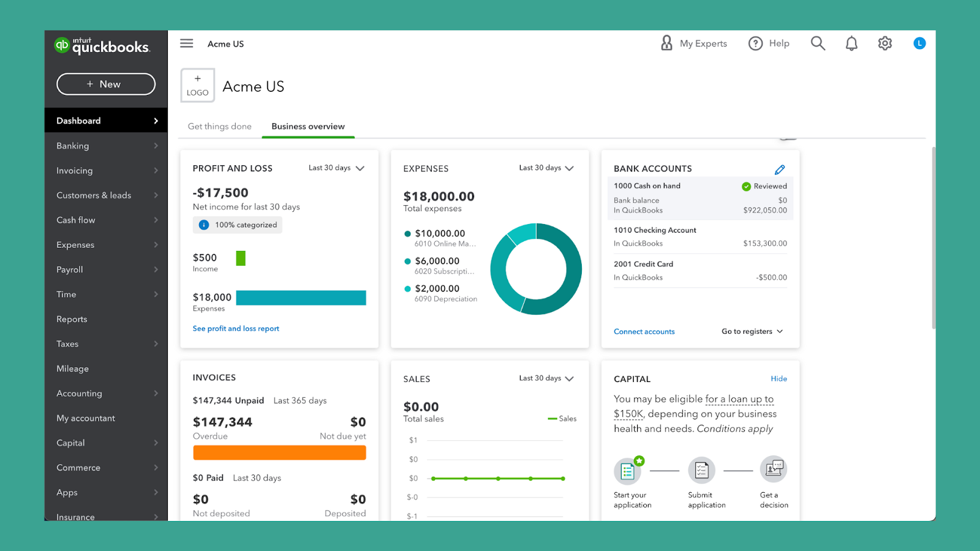Click the 100% categorized badge
The image size is (980, 551).
coord(238,225)
